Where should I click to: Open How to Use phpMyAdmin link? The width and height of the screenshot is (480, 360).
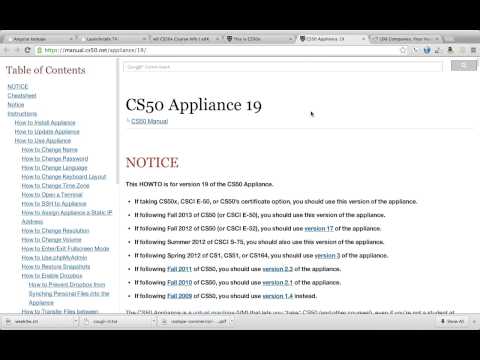(x=54, y=258)
